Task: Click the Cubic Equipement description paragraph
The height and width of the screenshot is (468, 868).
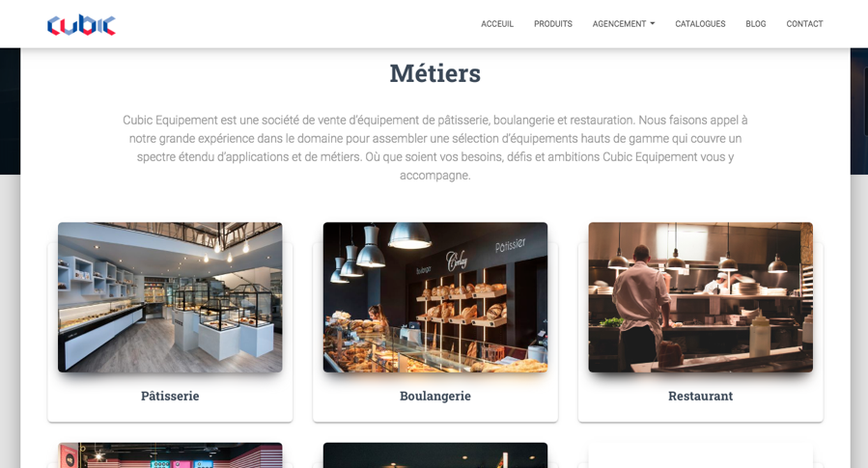Action: tap(435, 147)
